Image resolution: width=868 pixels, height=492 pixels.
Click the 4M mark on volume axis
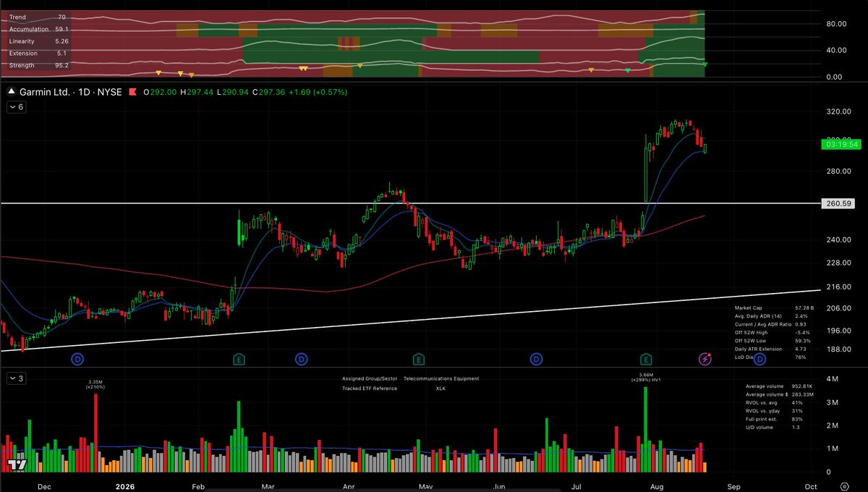tap(833, 379)
